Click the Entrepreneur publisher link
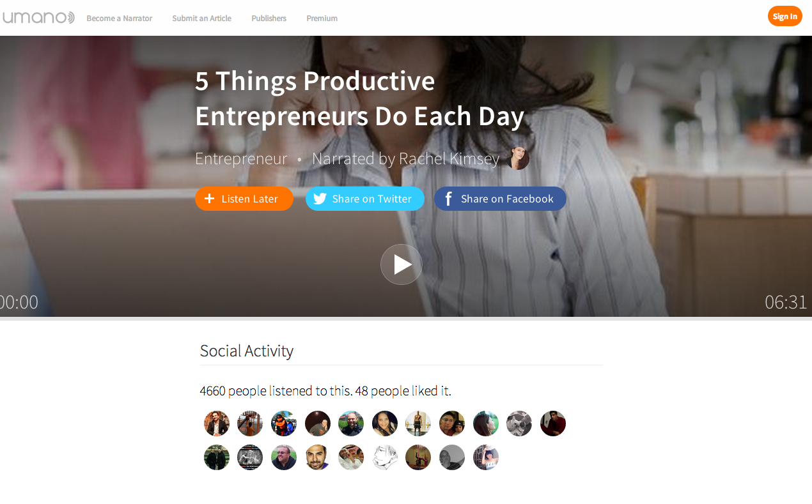This screenshot has width=812, height=504. (x=241, y=158)
